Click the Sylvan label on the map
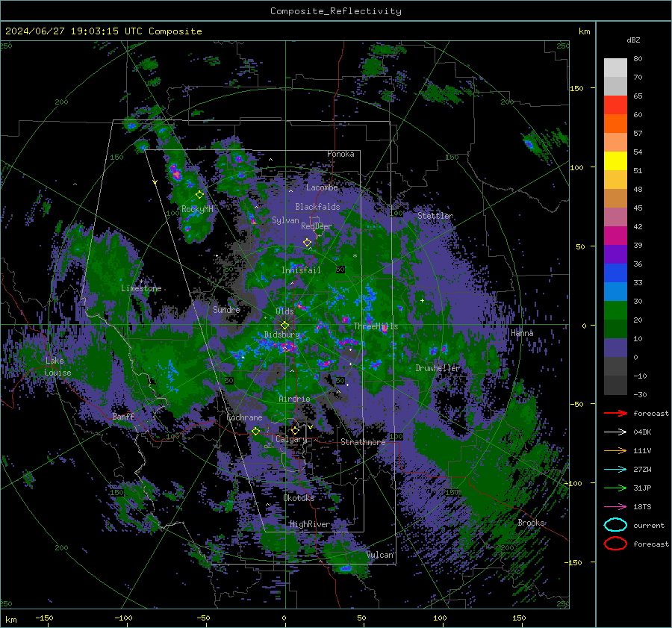672x628 pixels. click(x=285, y=220)
